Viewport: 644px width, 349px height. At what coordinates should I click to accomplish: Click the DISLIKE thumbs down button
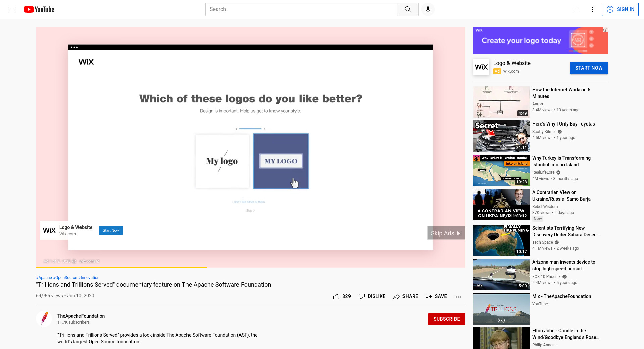coord(372,296)
